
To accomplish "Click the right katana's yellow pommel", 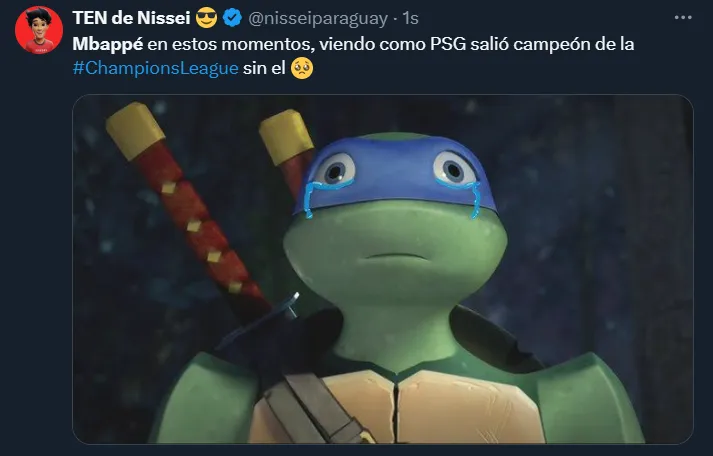I will coord(286,136).
